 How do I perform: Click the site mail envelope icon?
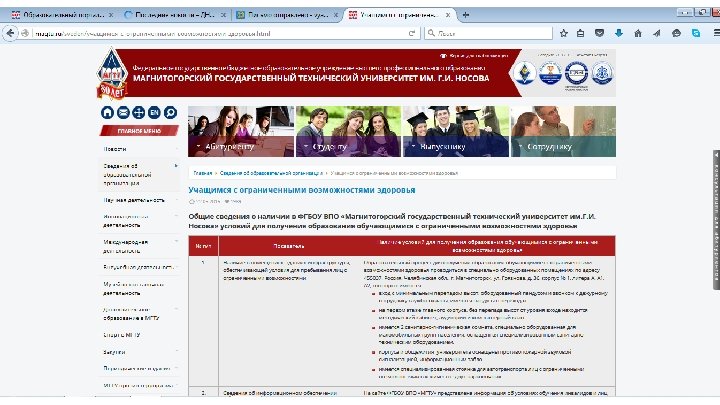point(123,112)
